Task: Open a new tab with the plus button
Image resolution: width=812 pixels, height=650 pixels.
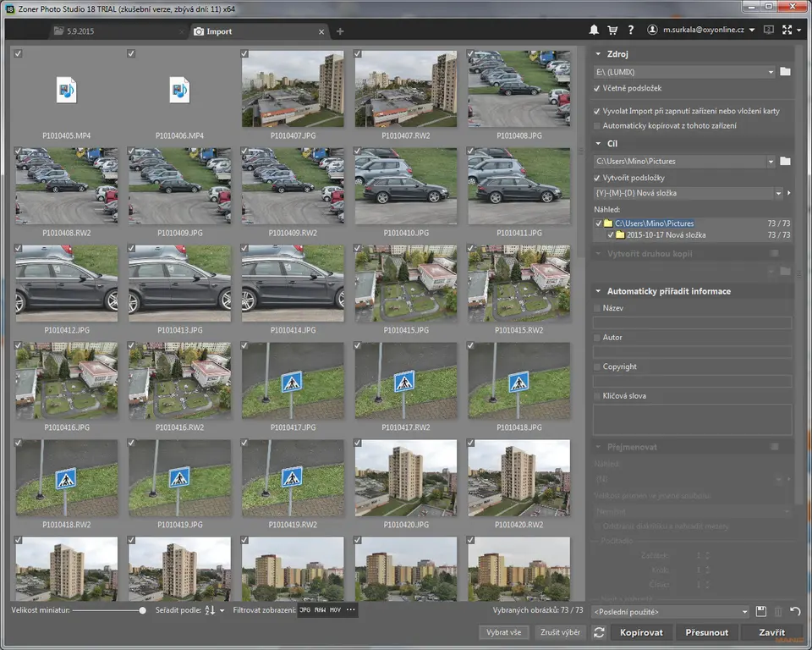Action: click(340, 31)
